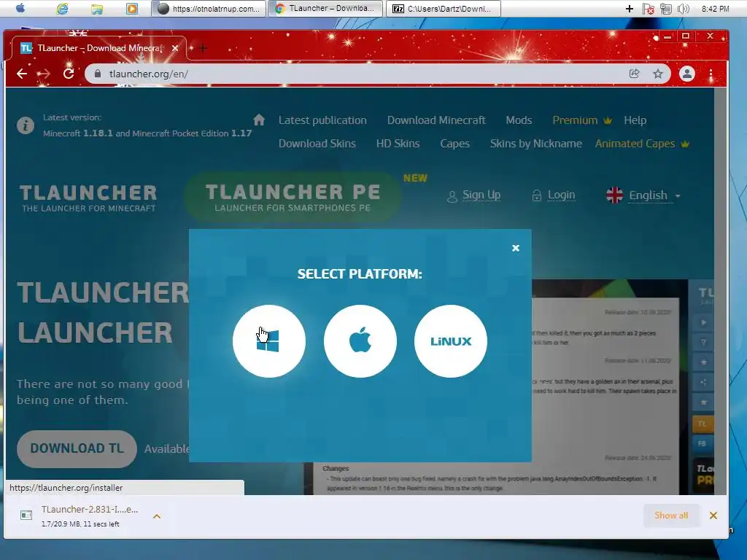This screenshot has width=747, height=560.
Task: Bookmark the page with the star icon
Action: click(x=658, y=74)
